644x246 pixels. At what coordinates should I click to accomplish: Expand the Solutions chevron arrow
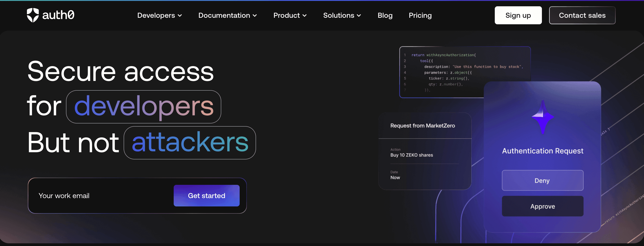click(359, 16)
